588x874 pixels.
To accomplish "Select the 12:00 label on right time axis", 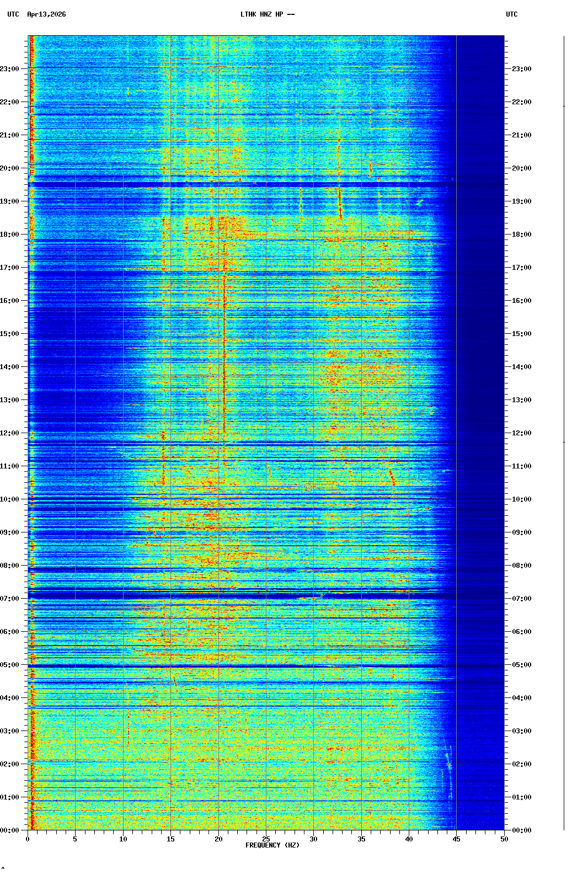I will pyautogui.click(x=521, y=433).
